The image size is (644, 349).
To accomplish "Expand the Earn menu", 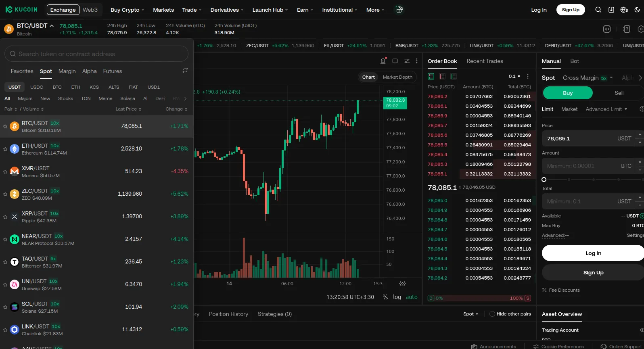I will (305, 10).
